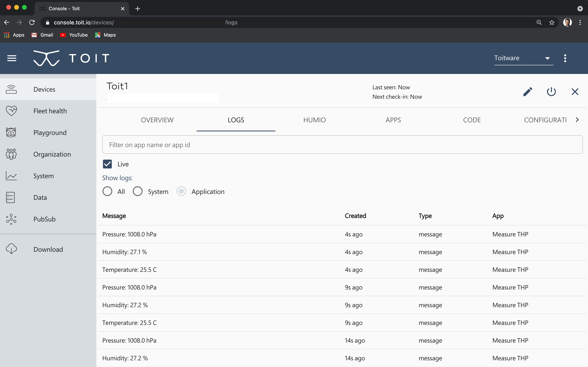Close the Console - Toit browser tab
588x367 pixels.
[x=123, y=9]
